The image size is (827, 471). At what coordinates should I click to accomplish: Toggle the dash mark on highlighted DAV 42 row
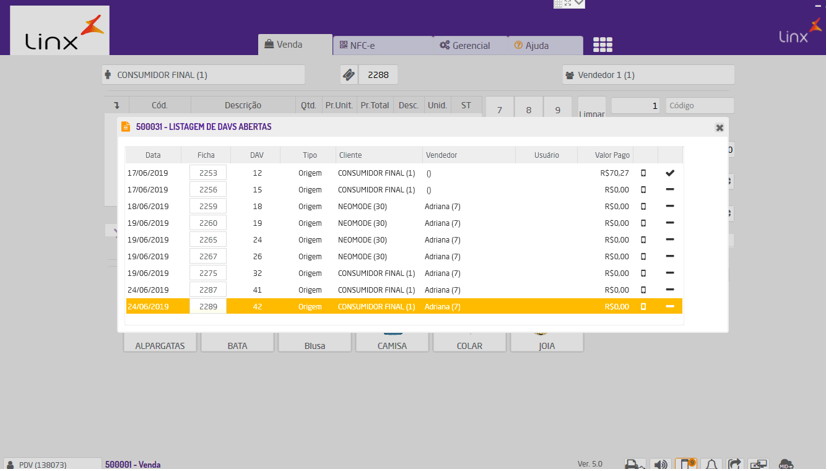(670, 307)
